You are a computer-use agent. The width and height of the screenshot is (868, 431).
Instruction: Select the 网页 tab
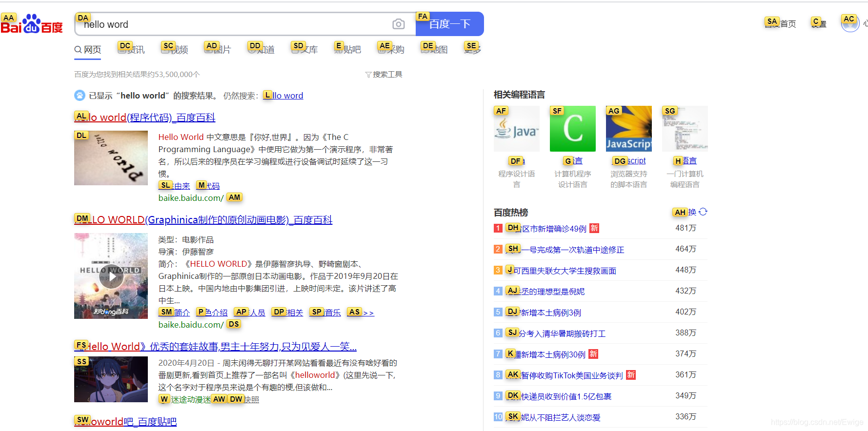tap(88, 50)
